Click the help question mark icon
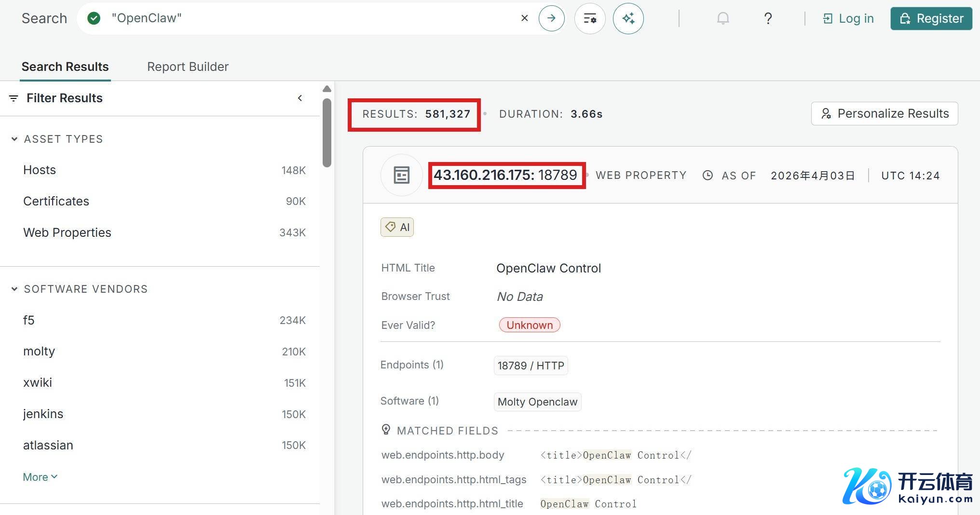The image size is (980, 515). [768, 18]
